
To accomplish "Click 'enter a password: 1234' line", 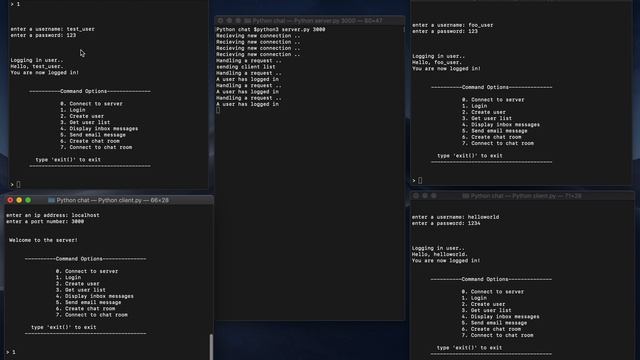I will [x=446, y=223].
